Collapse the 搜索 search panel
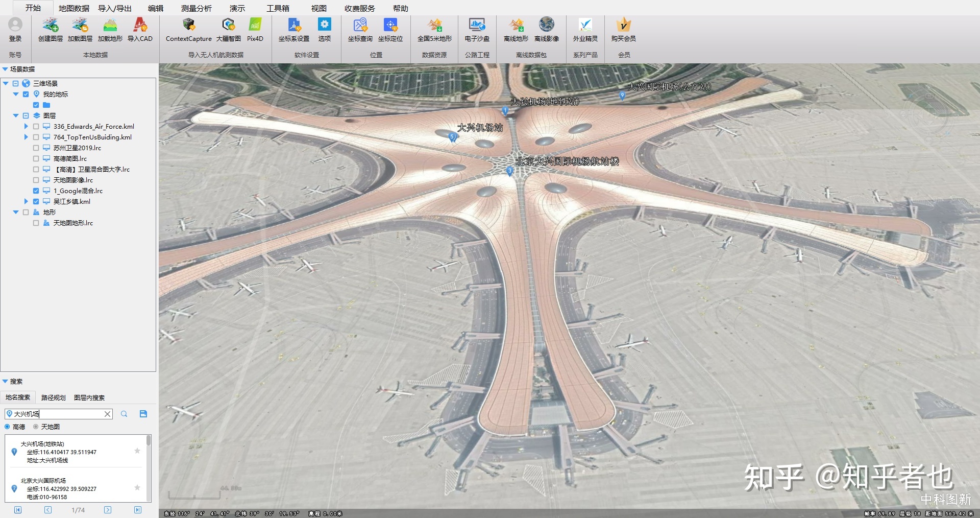 pos(5,382)
